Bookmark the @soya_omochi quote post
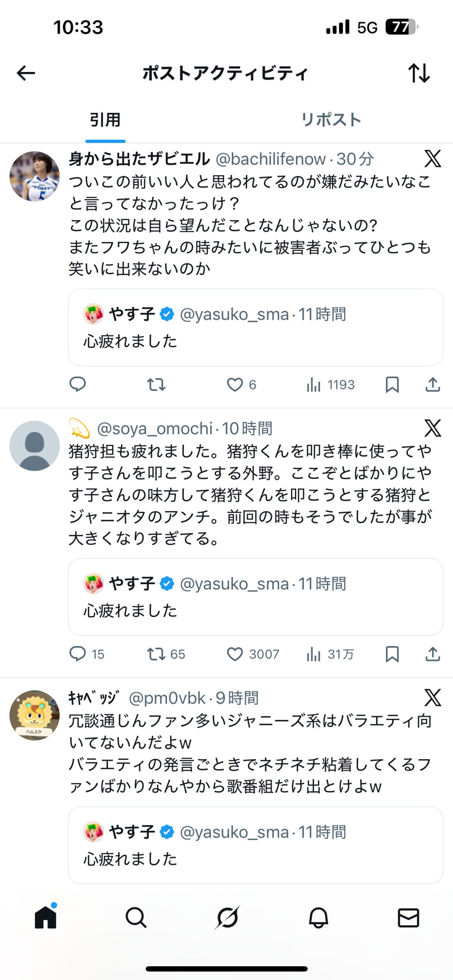 pos(392,654)
